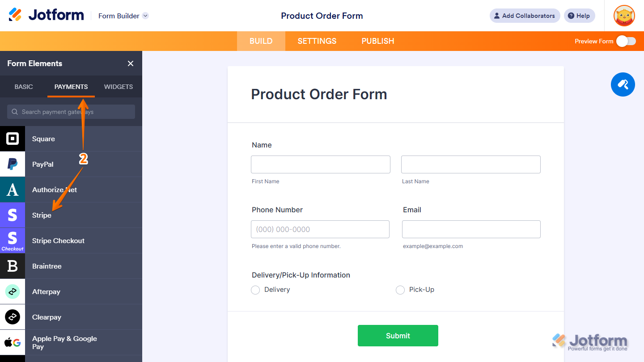Click the Braintree payment icon
The image size is (644, 362).
(13, 266)
